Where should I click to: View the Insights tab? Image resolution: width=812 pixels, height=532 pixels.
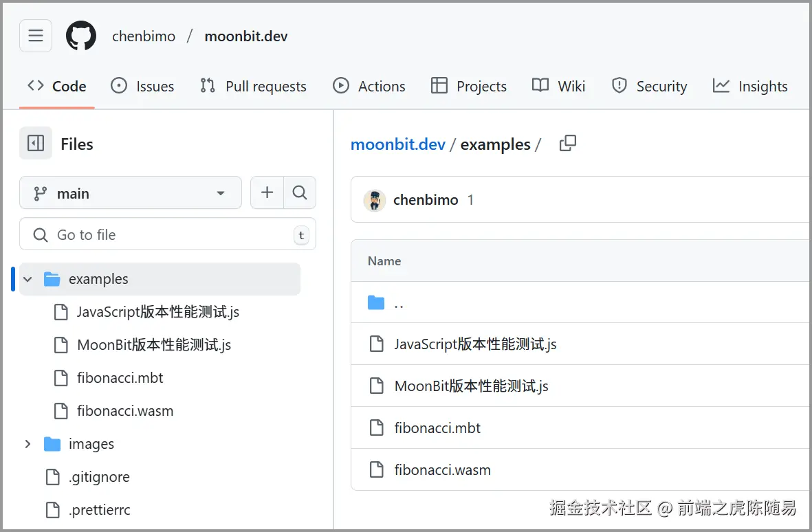point(750,86)
